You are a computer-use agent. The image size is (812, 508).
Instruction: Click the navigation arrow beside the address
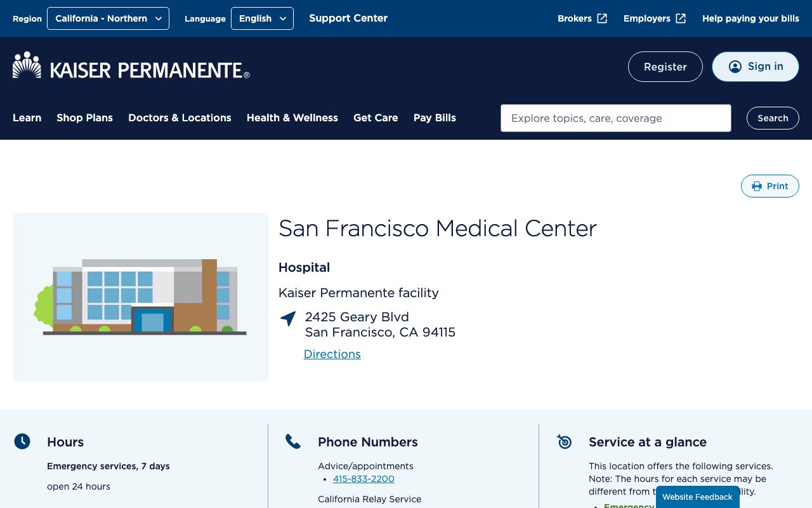[287, 319]
